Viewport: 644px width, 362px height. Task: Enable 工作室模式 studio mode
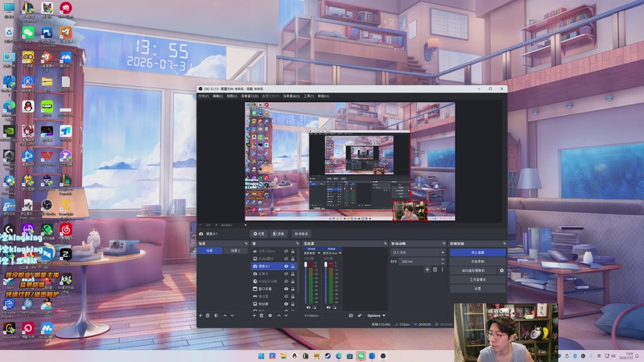(x=477, y=279)
